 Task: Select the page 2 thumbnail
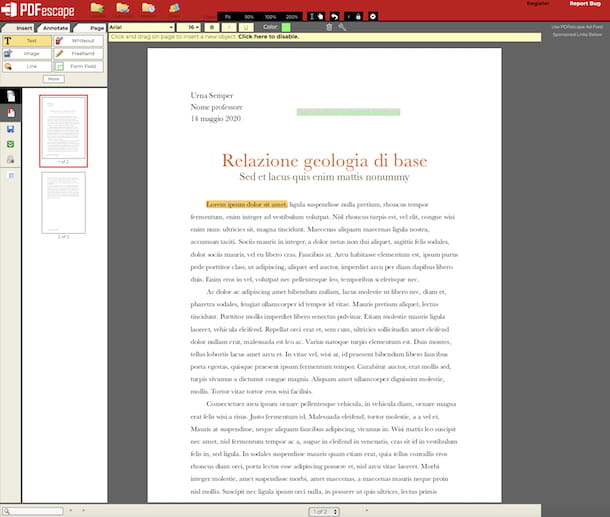(63, 203)
